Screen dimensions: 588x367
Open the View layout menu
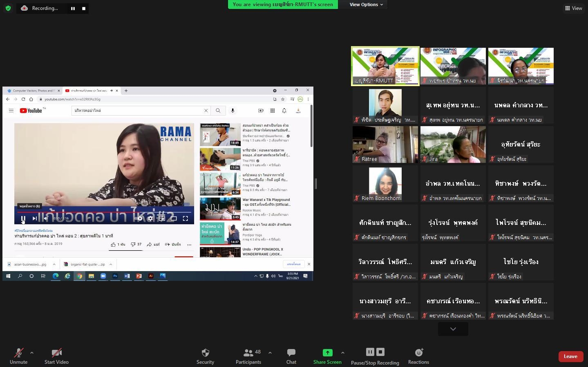(x=574, y=8)
